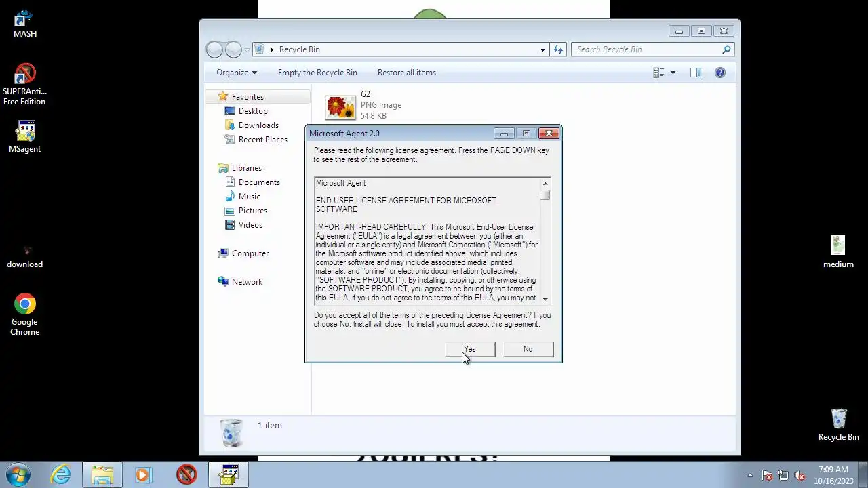Viewport: 868px width, 488px height.
Task: Go back in the Recycle Bin window
Action: point(214,49)
